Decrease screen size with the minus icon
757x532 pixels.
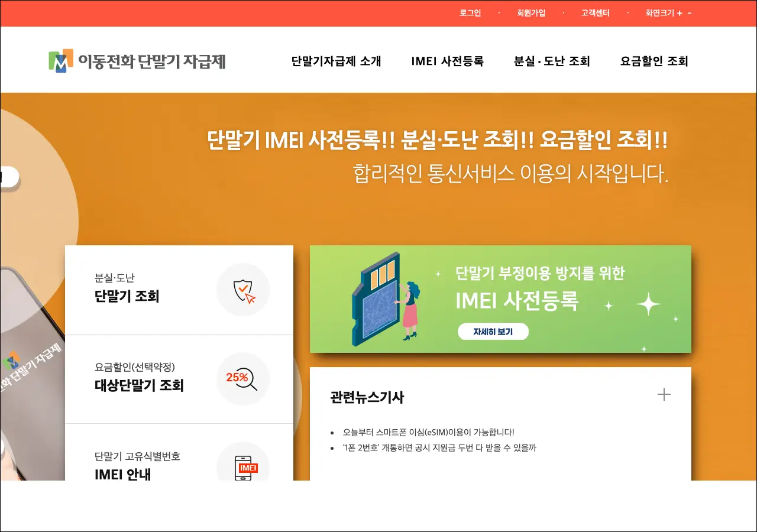point(690,13)
